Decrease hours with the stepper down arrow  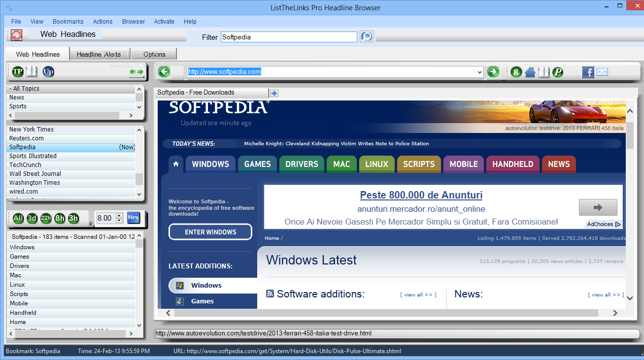tap(119, 221)
